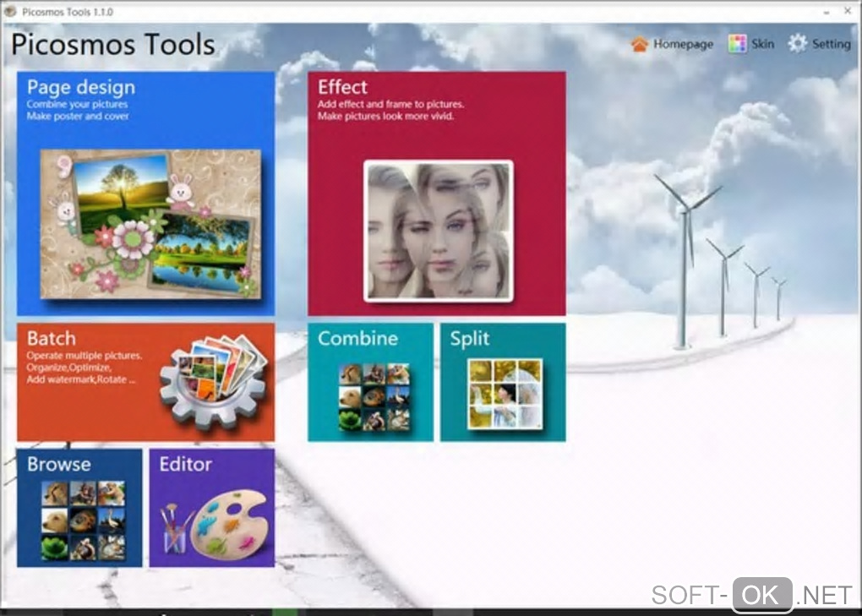This screenshot has height=616, width=862.
Task: Click the Skin color grid icon
Action: point(737,43)
